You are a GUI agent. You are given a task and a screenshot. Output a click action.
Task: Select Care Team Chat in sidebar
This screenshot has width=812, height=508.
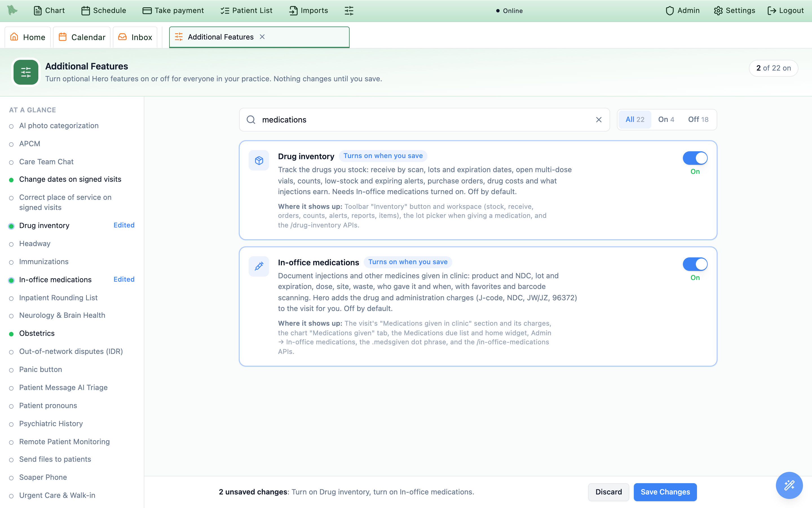[46, 162]
